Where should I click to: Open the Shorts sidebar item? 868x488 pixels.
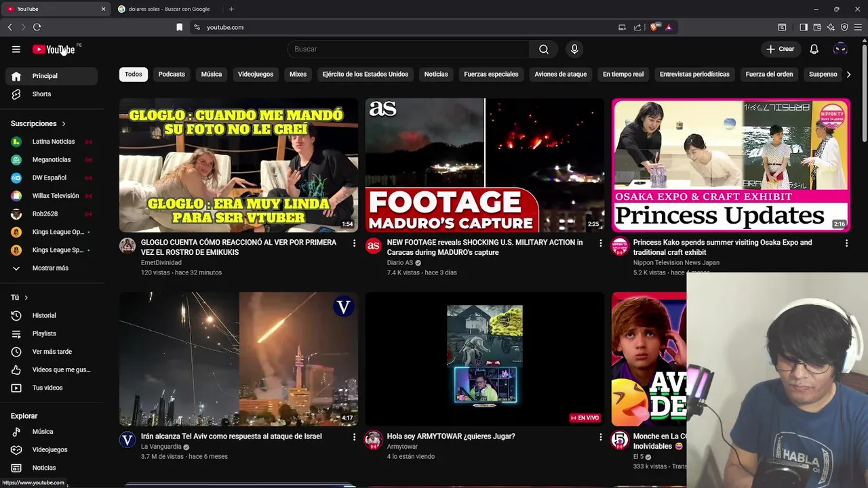pyautogui.click(x=52, y=94)
